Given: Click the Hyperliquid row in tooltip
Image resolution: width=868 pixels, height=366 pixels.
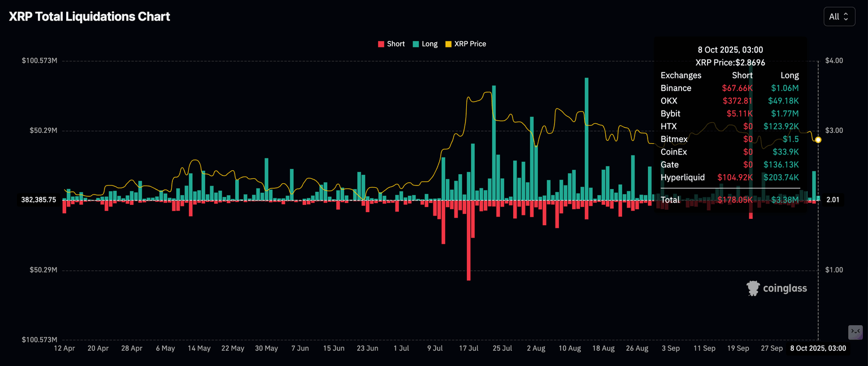Looking at the screenshot, I should (x=730, y=178).
